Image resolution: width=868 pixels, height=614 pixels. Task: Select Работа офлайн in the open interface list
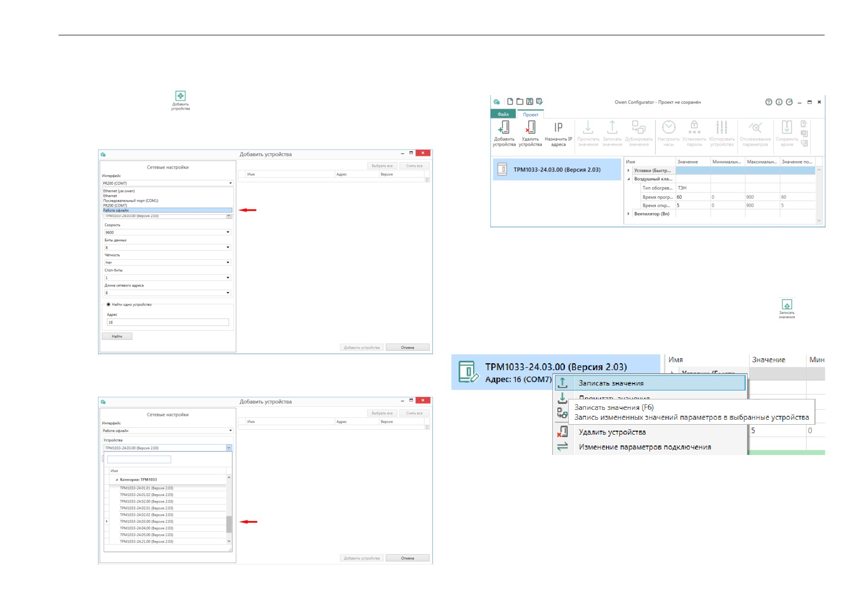pos(167,210)
